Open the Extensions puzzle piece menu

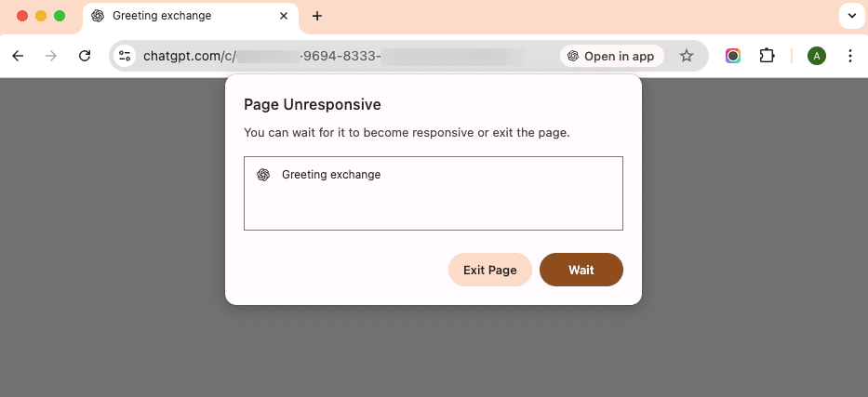pyautogui.click(x=767, y=56)
